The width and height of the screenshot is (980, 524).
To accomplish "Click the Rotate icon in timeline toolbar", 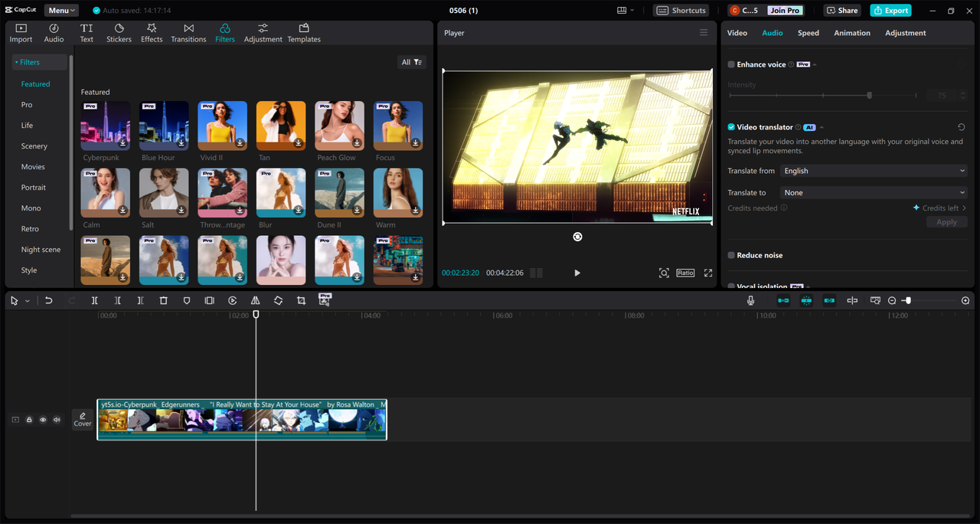I will click(278, 301).
